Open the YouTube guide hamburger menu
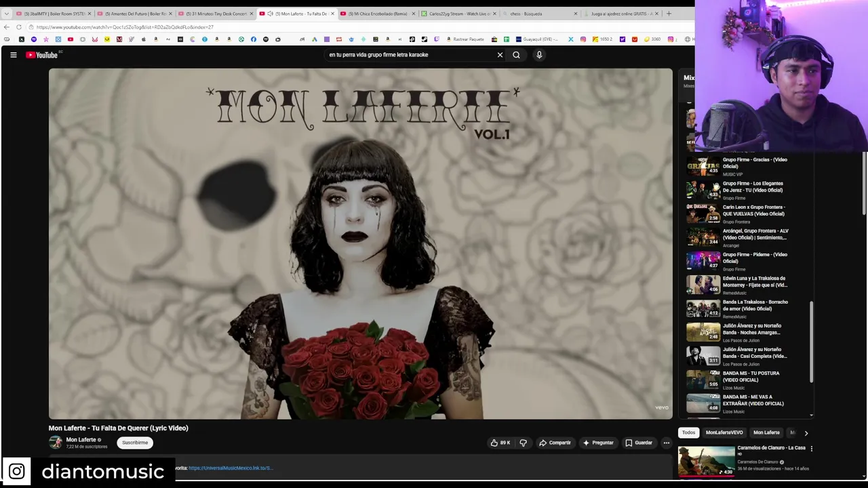Viewport: 868px width, 488px height. click(x=13, y=55)
